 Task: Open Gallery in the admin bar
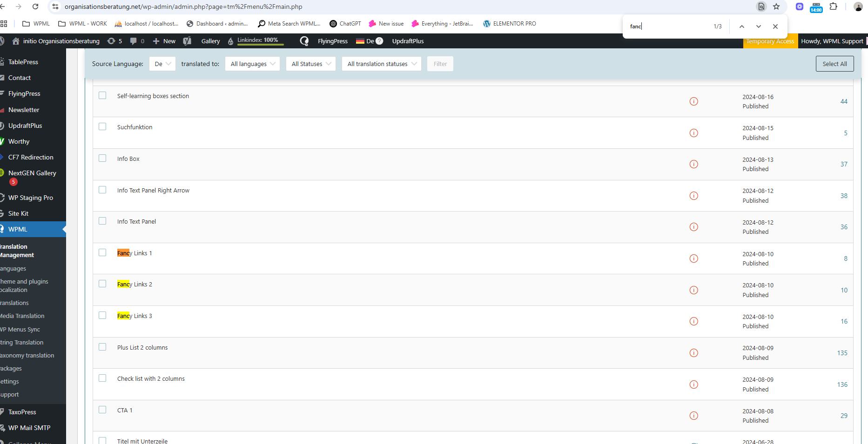click(x=210, y=41)
